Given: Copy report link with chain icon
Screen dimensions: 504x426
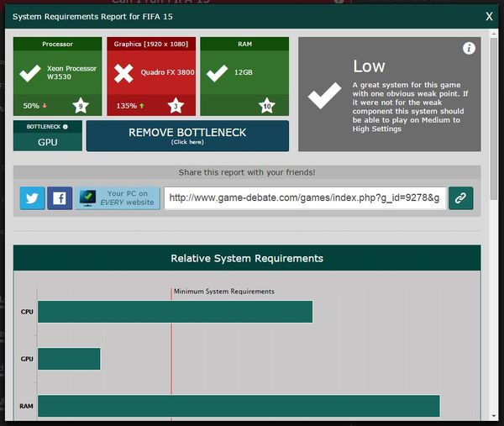Looking at the screenshot, I should pyautogui.click(x=460, y=198).
